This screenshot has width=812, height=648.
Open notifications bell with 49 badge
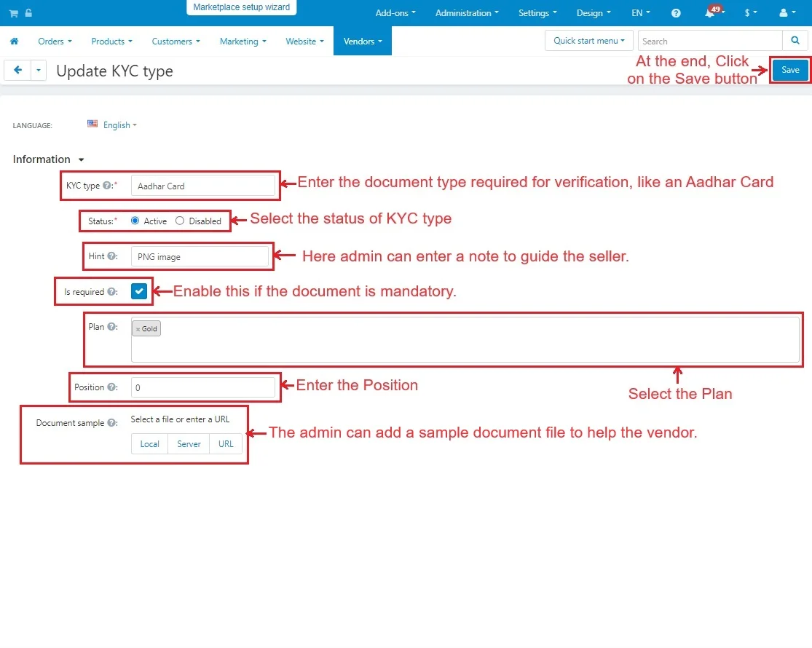coord(713,12)
